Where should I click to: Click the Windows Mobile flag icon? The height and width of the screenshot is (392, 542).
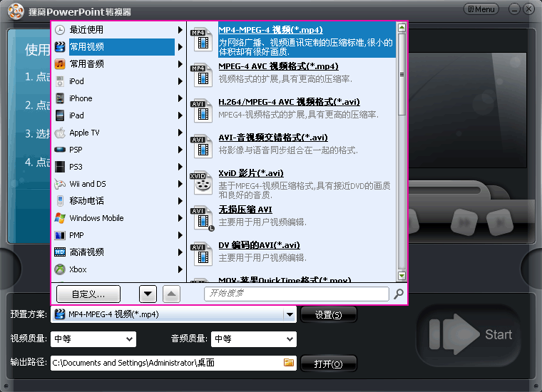coord(60,218)
